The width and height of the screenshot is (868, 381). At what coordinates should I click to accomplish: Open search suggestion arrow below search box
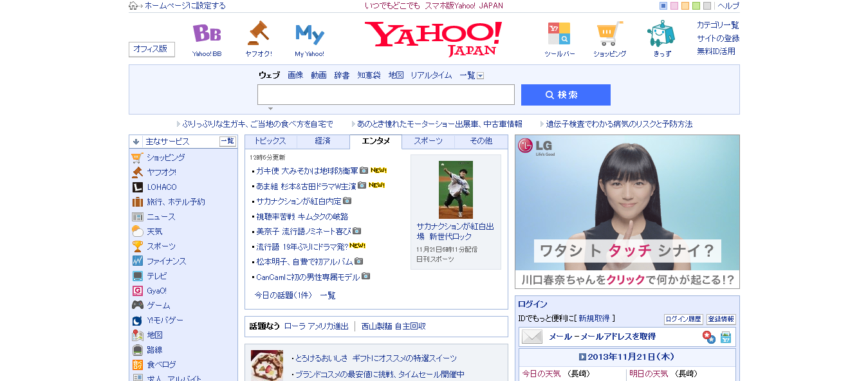[x=270, y=109]
